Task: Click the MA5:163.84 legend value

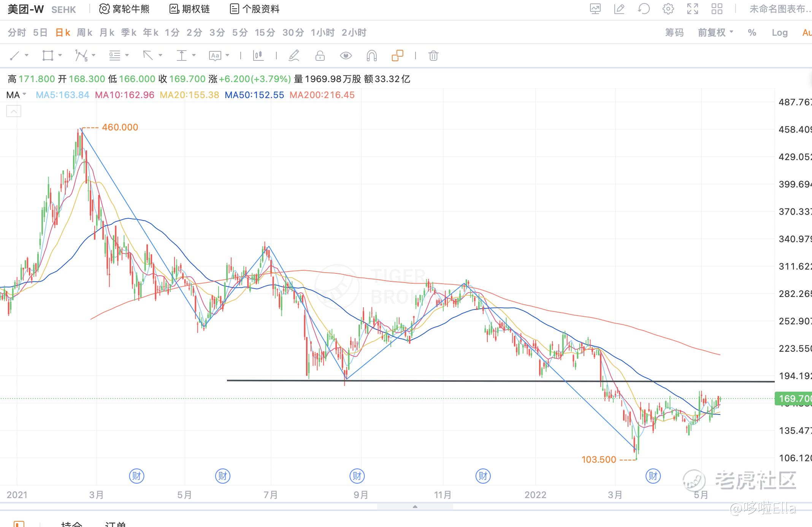Action: 62,95
